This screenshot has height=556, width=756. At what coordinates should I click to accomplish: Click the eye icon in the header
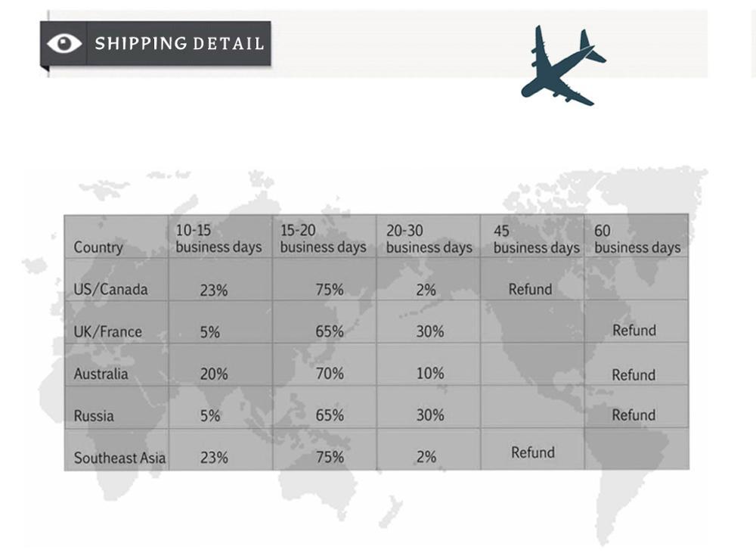pyautogui.click(x=64, y=43)
